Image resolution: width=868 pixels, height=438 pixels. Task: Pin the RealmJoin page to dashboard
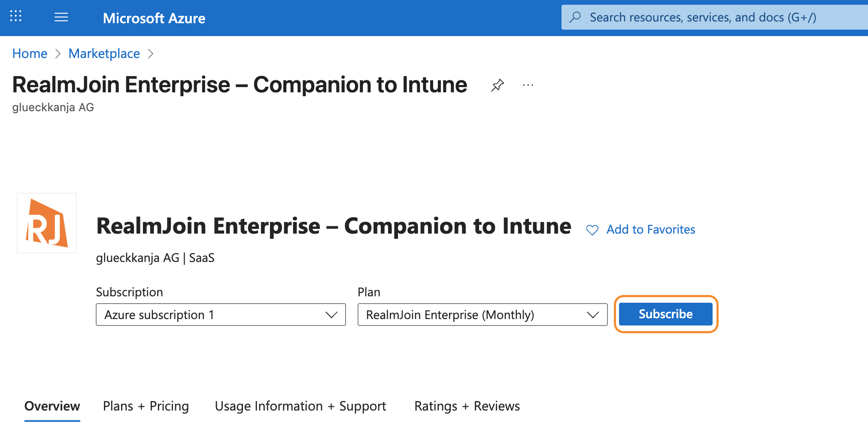497,85
